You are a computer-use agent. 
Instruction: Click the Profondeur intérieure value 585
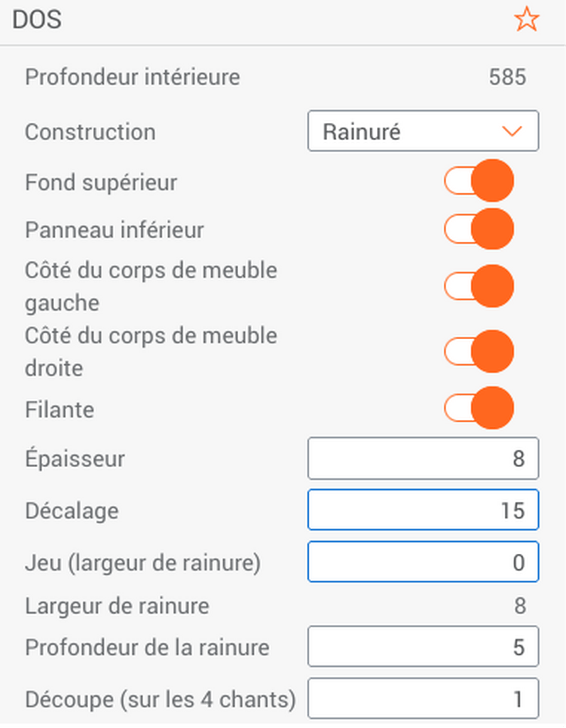click(508, 77)
